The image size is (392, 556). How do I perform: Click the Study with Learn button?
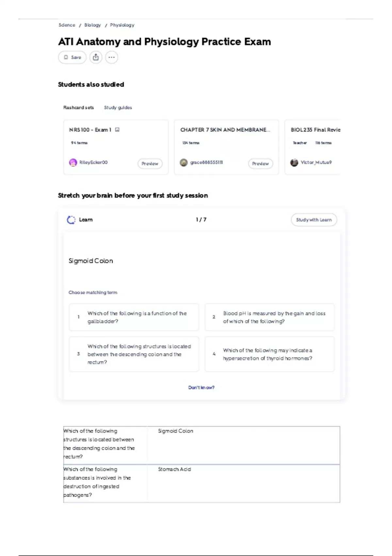314,220
